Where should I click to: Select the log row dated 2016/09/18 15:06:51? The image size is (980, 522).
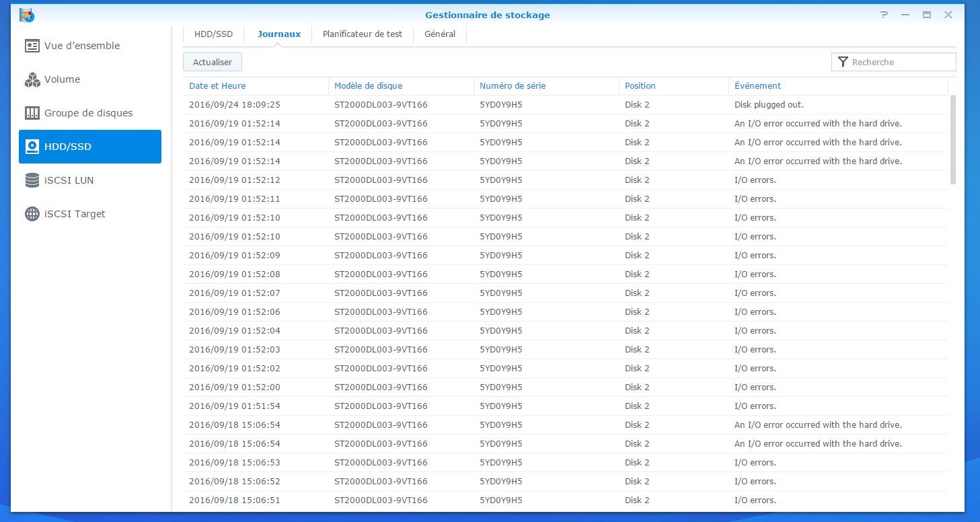(566, 500)
